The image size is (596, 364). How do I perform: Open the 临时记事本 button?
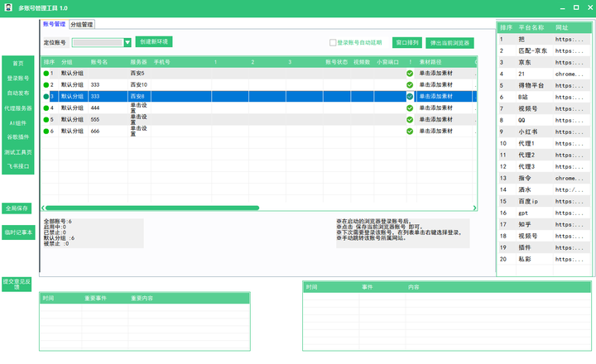[18, 232]
